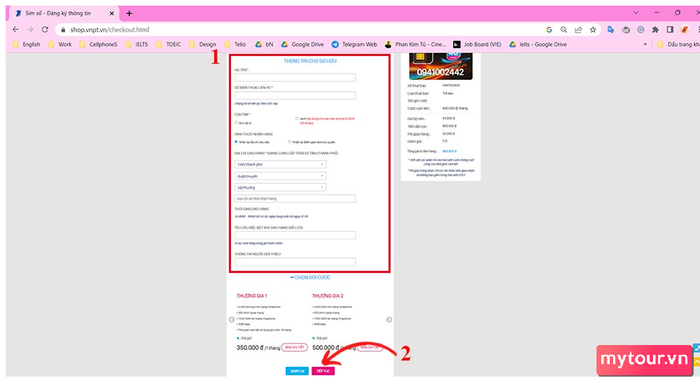
Task: Select the eSIM radio option
Action: pos(297,118)
